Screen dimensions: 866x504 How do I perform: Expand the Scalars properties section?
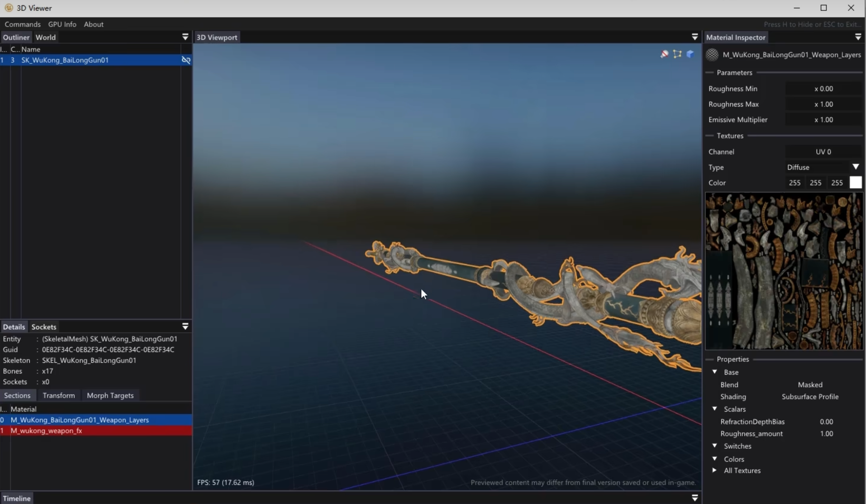(x=715, y=409)
